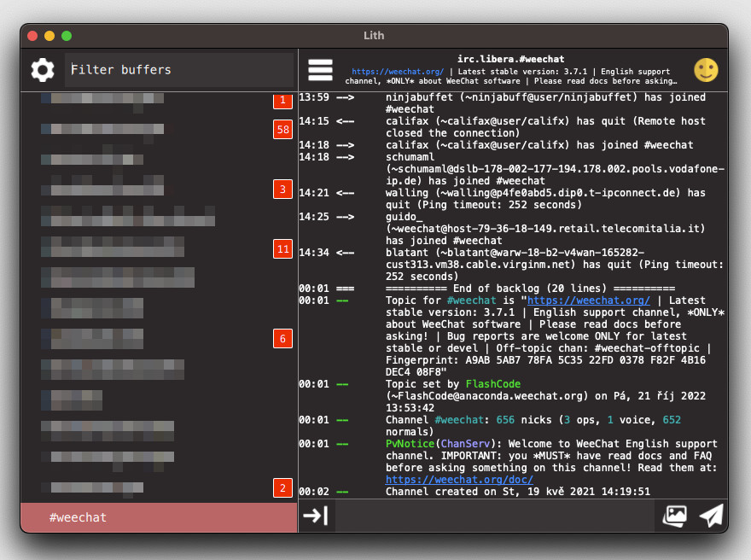Click the FlashCode nick in topic line

point(493,384)
